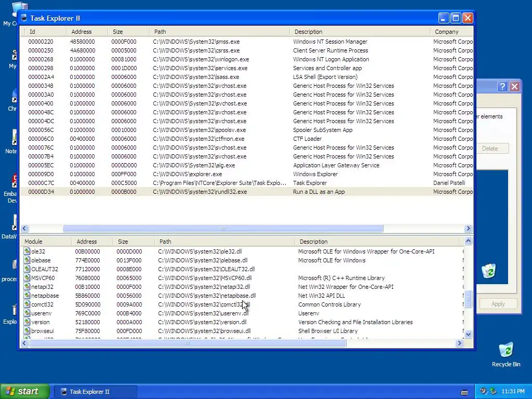Click the MSVCP60 module icon
This screenshot has width=532, height=399.
27,277
